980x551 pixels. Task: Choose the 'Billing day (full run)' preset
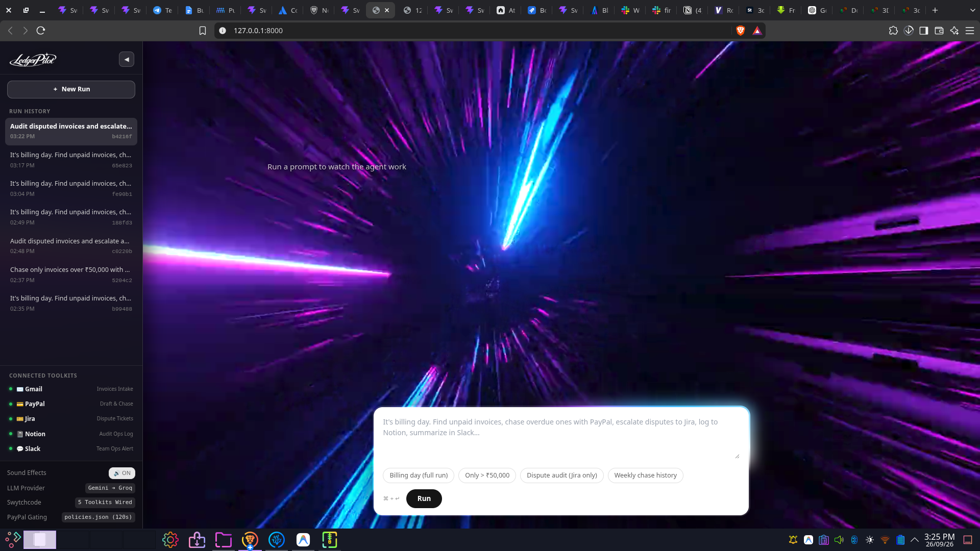coord(419,475)
